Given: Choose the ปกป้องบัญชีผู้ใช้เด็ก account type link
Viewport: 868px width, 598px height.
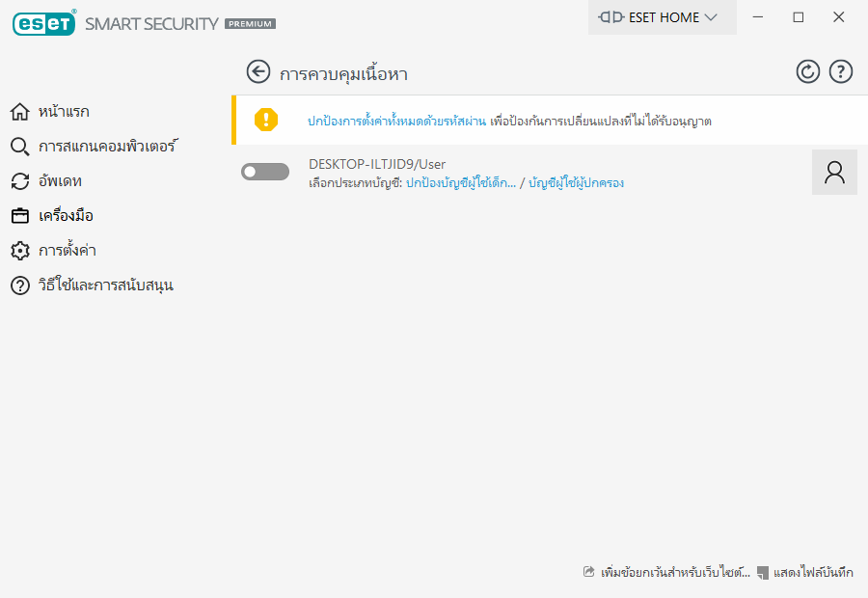Looking at the screenshot, I should [x=461, y=182].
